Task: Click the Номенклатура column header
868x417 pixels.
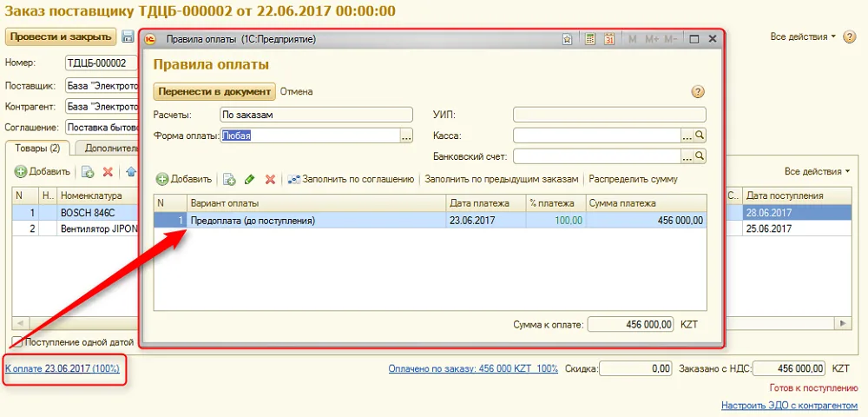Action: coord(98,195)
